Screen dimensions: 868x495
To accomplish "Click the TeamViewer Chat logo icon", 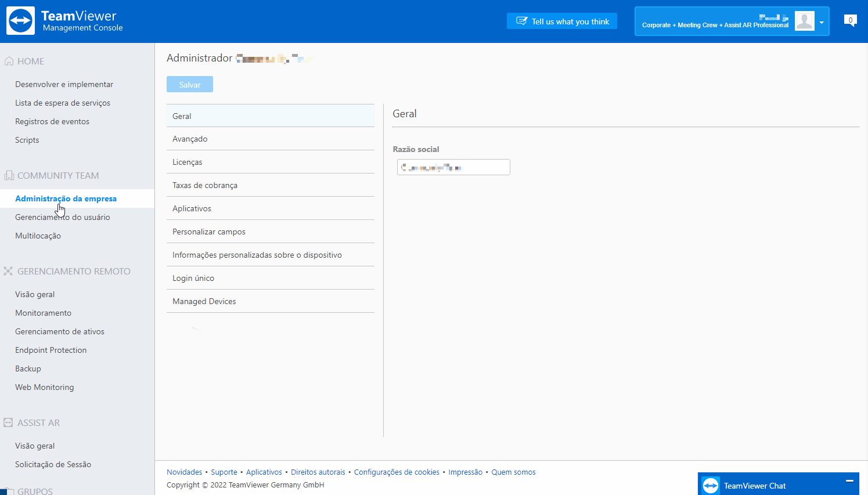I will coord(711,485).
